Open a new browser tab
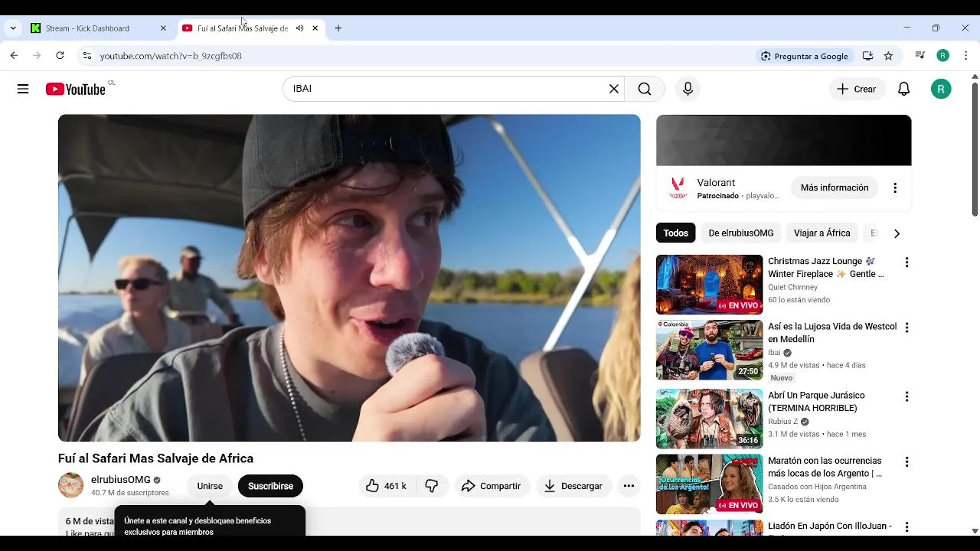Viewport: 980px width, 551px height. [338, 28]
